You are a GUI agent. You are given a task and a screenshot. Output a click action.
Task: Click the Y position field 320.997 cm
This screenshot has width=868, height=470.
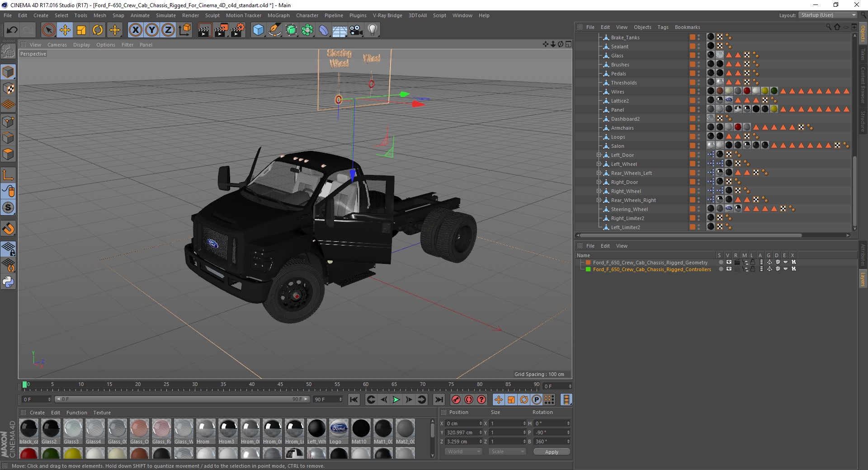[464, 432]
